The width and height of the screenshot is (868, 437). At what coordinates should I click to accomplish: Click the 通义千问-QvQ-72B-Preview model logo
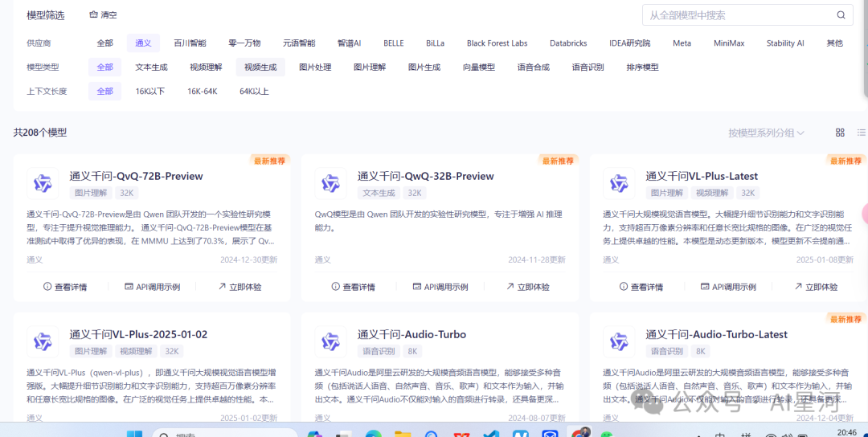(x=43, y=184)
